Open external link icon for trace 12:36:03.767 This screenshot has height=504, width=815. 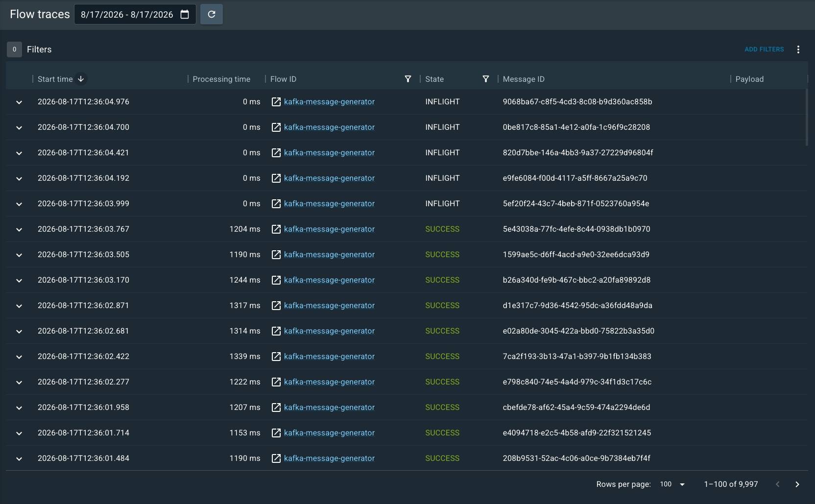coord(276,229)
